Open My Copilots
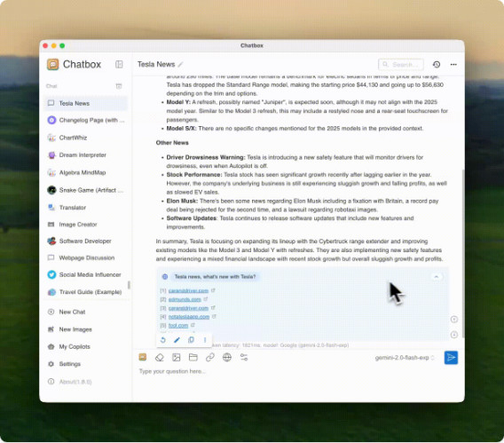The width and height of the screenshot is (504, 443). [85, 346]
